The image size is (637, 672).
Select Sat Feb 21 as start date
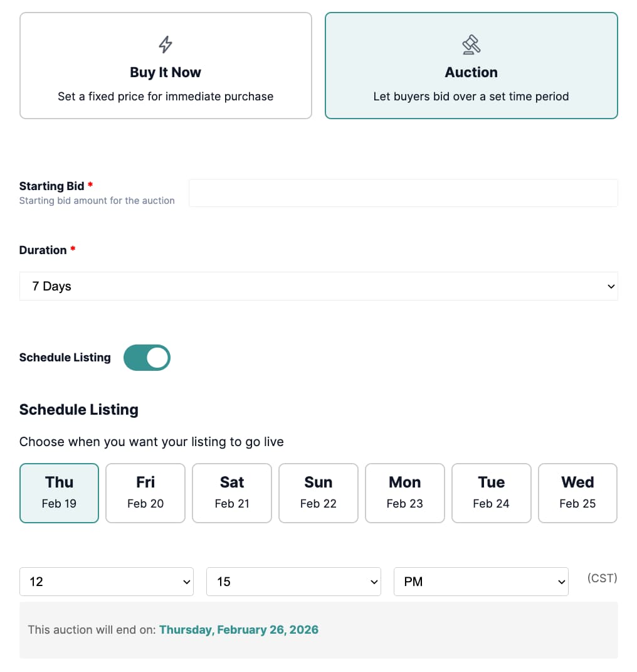232,493
